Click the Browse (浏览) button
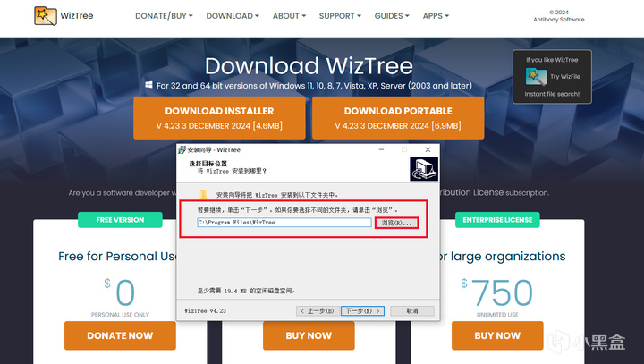This screenshot has width=644, height=364. click(x=396, y=223)
